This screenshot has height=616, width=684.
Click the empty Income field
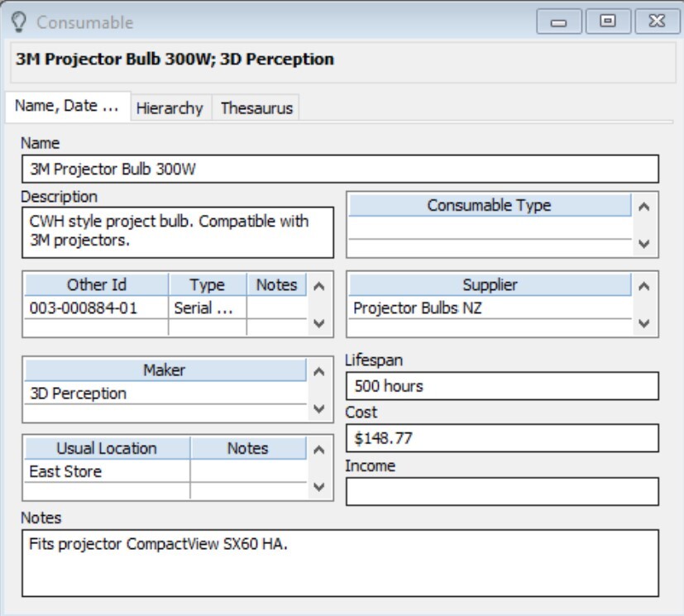(x=502, y=492)
